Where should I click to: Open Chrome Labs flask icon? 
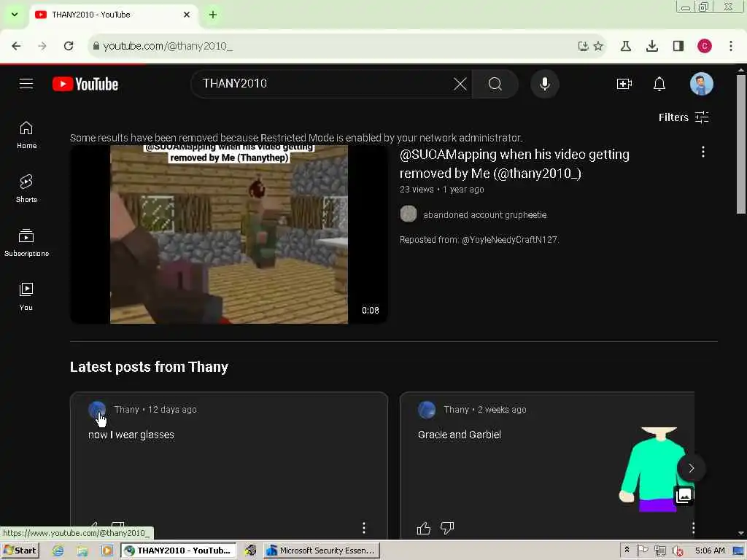coord(625,46)
